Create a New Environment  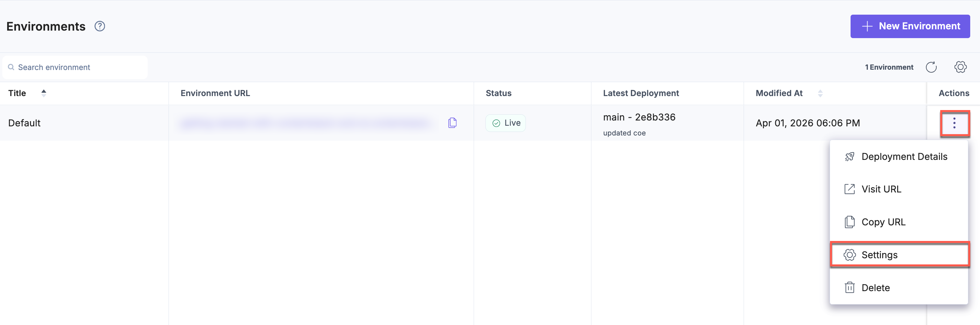click(910, 26)
